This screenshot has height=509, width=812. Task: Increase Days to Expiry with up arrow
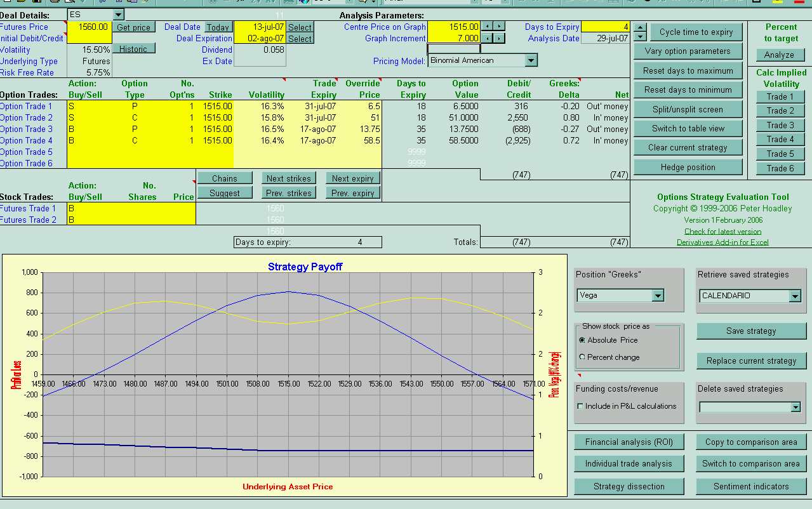point(641,28)
